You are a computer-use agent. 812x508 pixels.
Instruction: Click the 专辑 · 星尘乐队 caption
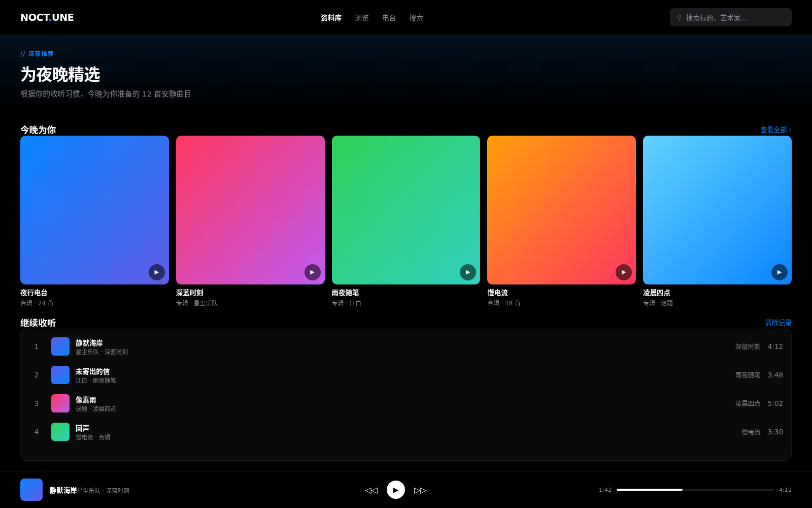pos(197,303)
